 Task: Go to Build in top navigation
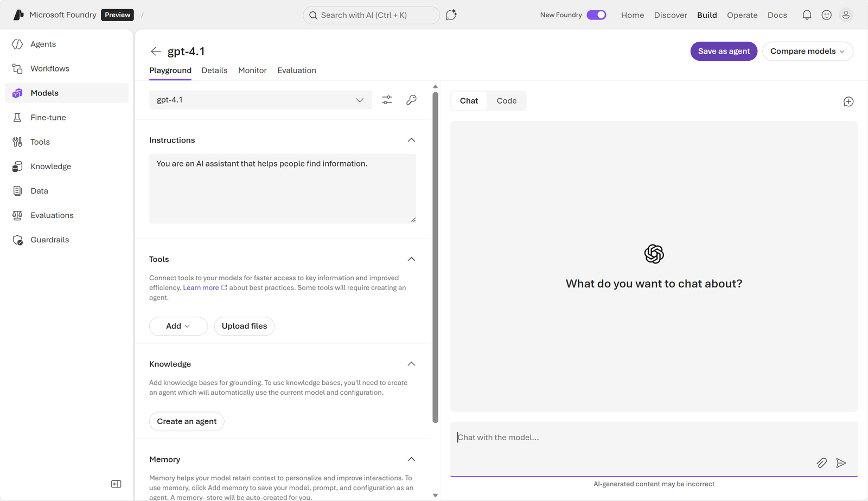click(x=707, y=15)
